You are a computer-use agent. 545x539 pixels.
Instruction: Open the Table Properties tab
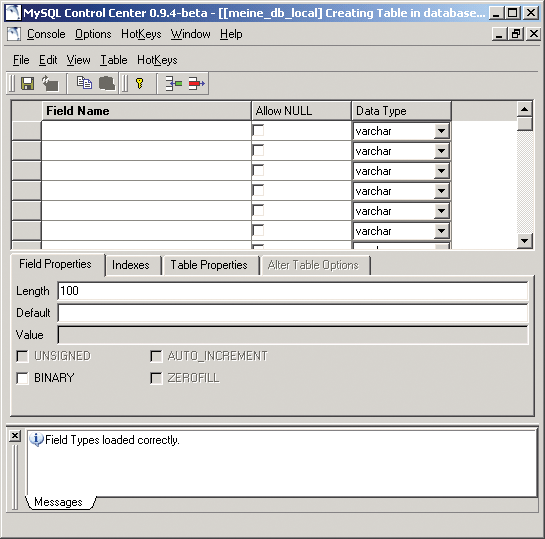pos(209,265)
